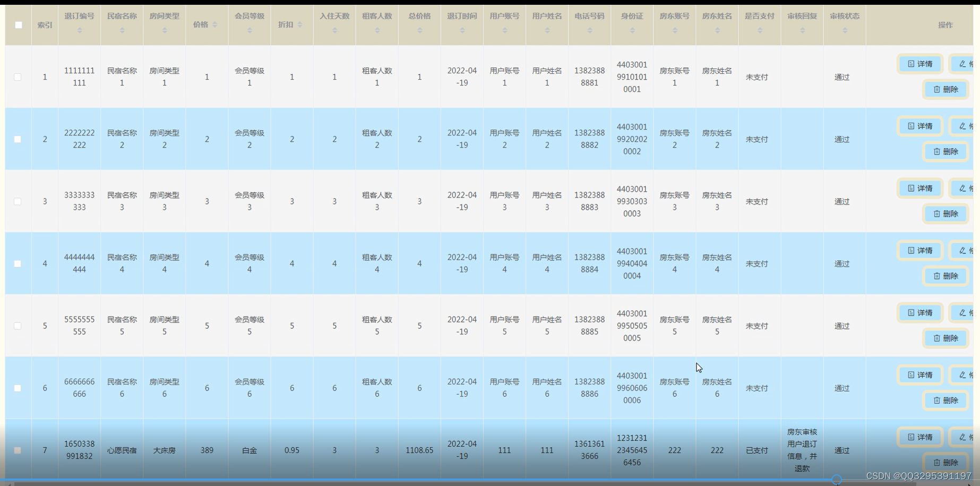Click the sort arrows under 退订时间
980x486 pixels.
(462, 31)
